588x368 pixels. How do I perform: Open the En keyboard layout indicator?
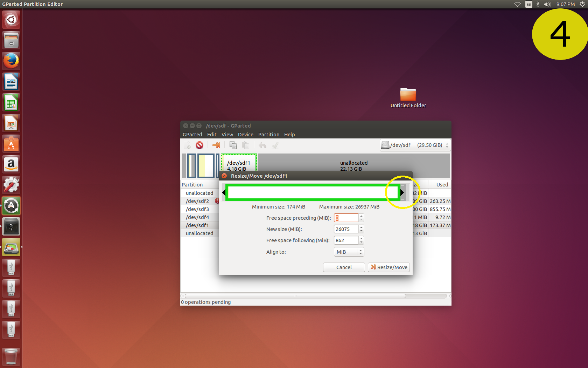(x=529, y=4)
